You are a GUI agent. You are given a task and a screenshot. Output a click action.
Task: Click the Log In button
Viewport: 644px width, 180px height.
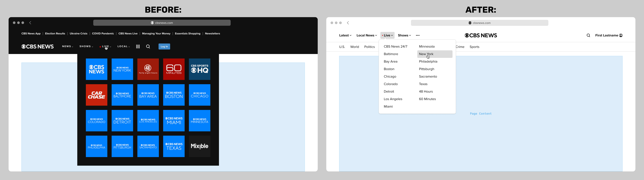[x=164, y=46]
